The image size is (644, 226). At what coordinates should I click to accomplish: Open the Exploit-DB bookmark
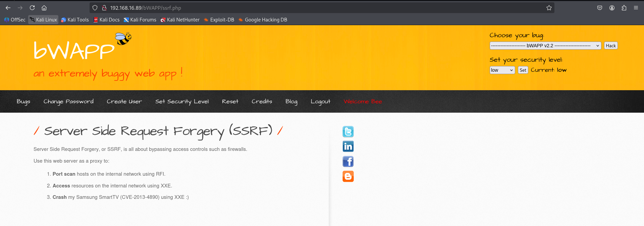219,20
